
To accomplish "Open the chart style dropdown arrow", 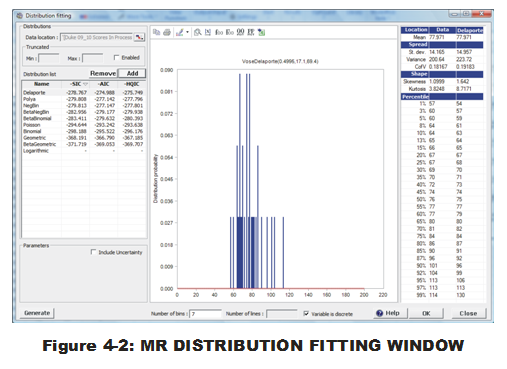I will (187, 32).
